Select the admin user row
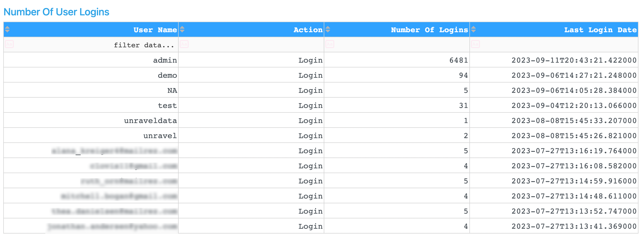Image resolution: width=644 pixels, height=234 pixels. tap(165, 60)
